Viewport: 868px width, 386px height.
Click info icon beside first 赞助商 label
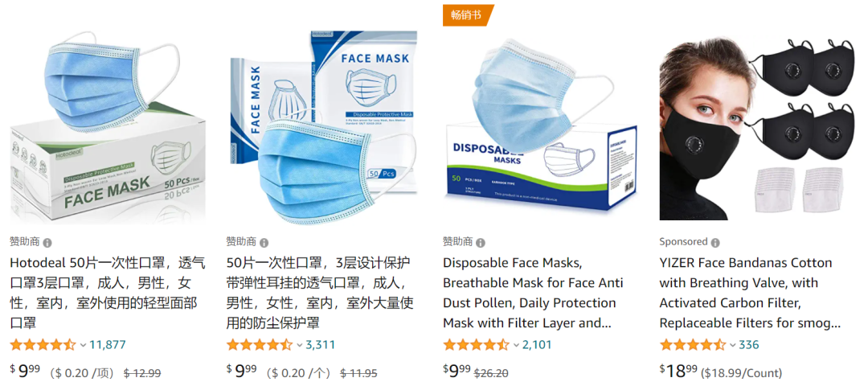click(47, 243)
